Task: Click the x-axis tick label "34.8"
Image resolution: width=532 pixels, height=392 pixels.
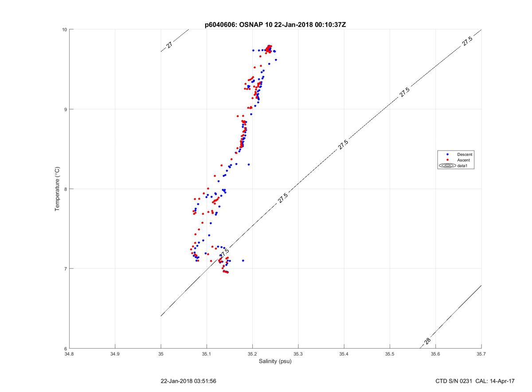Action: [69, 353]
